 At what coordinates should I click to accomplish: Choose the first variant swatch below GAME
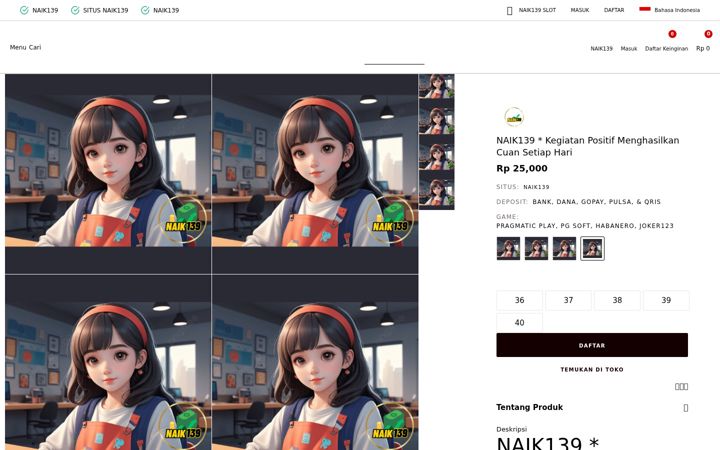pyautogui.click(x=508, y=248)
